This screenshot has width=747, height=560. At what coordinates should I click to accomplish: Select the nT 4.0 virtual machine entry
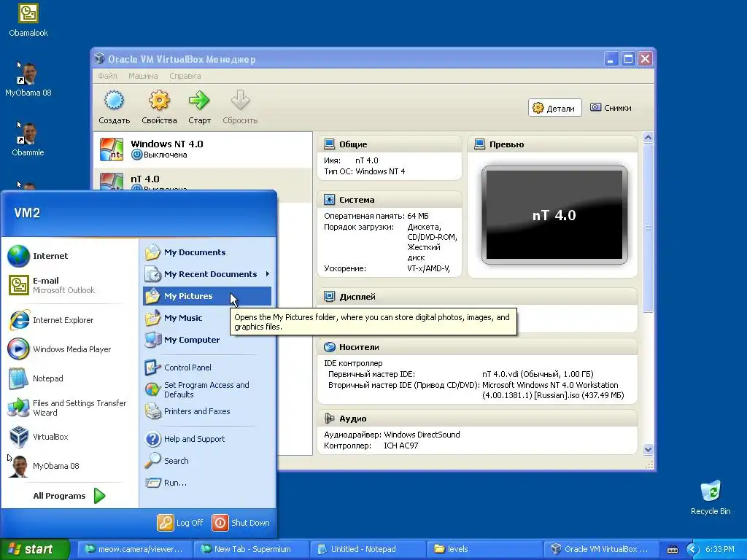coord(203,180)
